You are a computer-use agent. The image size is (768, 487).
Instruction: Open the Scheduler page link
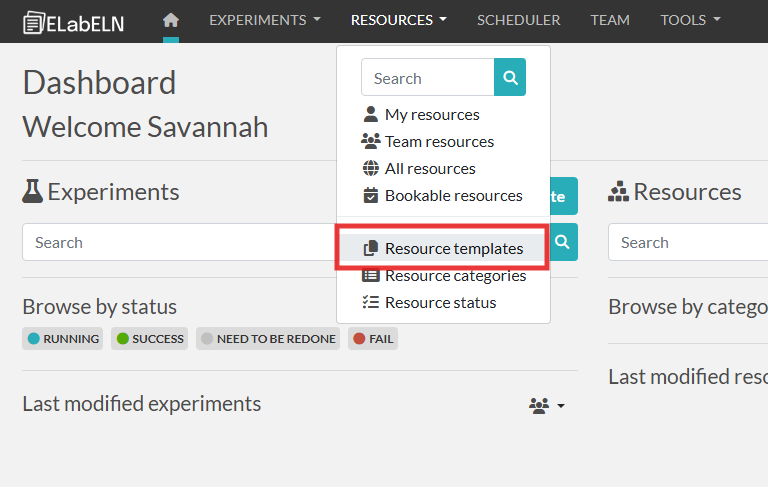[518, 20]
